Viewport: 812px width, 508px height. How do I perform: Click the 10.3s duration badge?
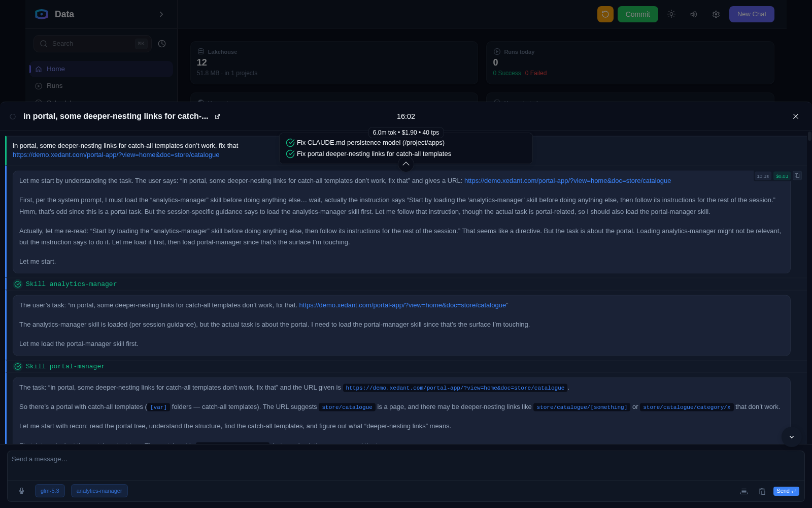point(763,176)
